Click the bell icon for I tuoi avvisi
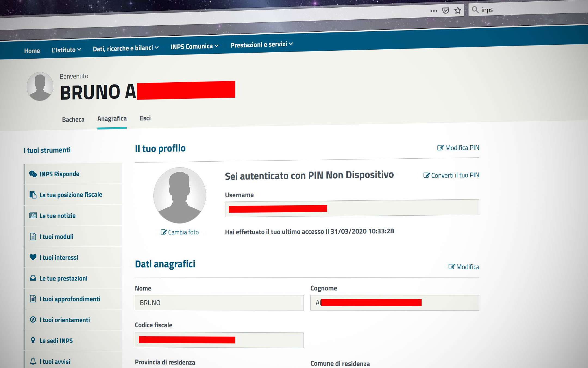The image size is (588, 368). [x=33, y=361]
